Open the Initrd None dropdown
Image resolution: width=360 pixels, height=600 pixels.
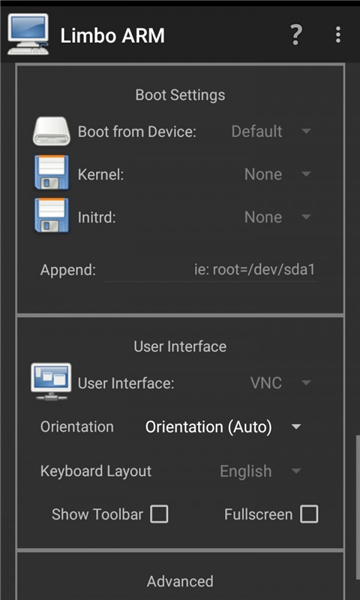[277, 217]
